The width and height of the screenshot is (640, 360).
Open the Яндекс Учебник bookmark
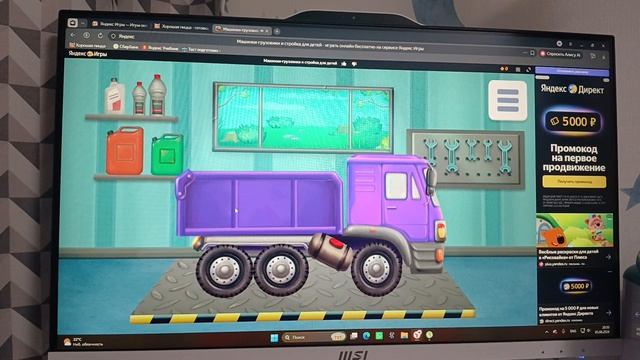pos(160,48)
